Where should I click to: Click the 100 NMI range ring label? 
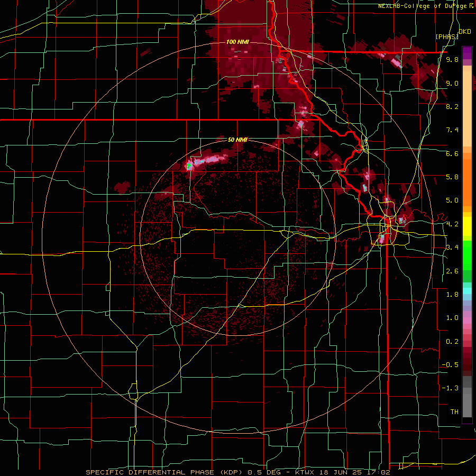point(237,42)
